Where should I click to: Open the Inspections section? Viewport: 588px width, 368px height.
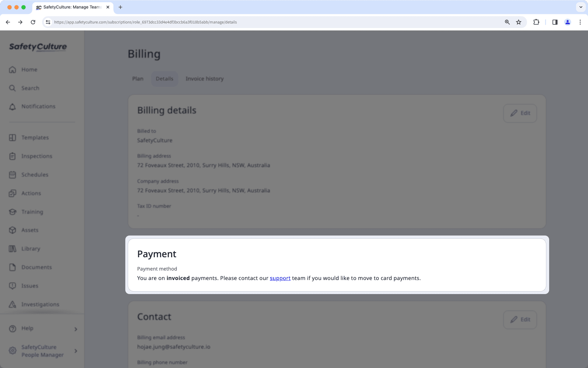point(37,156)
